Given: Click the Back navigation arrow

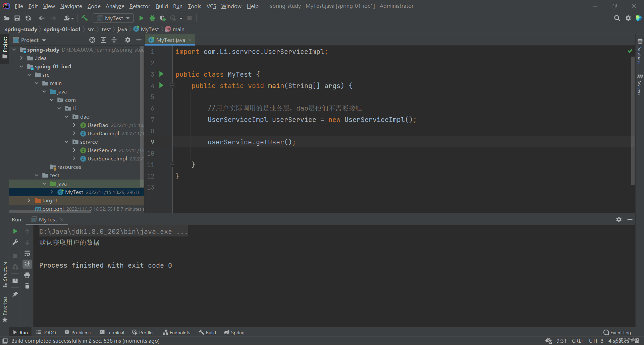Looking at the screenshot, I should [42, 18].
